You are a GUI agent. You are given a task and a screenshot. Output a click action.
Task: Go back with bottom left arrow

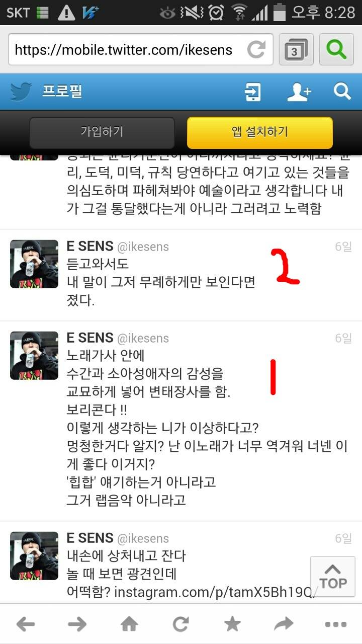pos(26,624)
